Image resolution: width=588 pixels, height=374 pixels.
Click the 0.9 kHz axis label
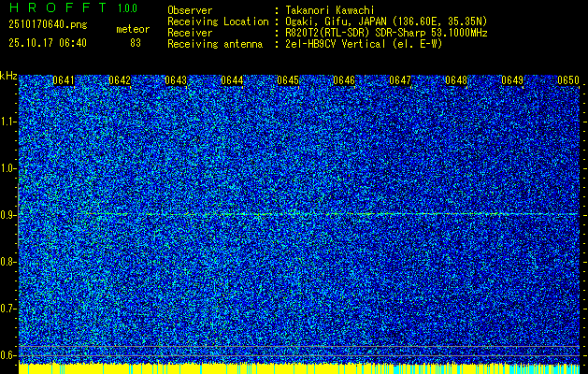pyautogui.click(x=7, y=215)
